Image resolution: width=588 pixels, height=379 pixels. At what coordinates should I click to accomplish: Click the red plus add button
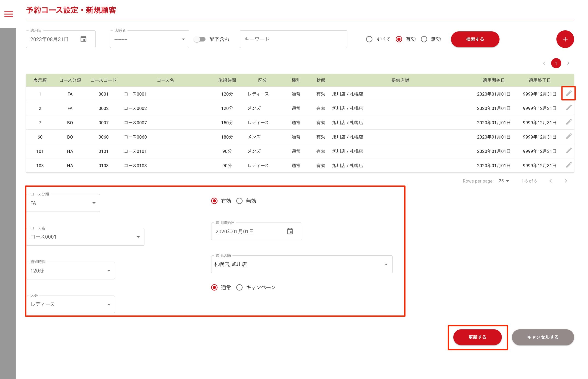click(565, 39)
